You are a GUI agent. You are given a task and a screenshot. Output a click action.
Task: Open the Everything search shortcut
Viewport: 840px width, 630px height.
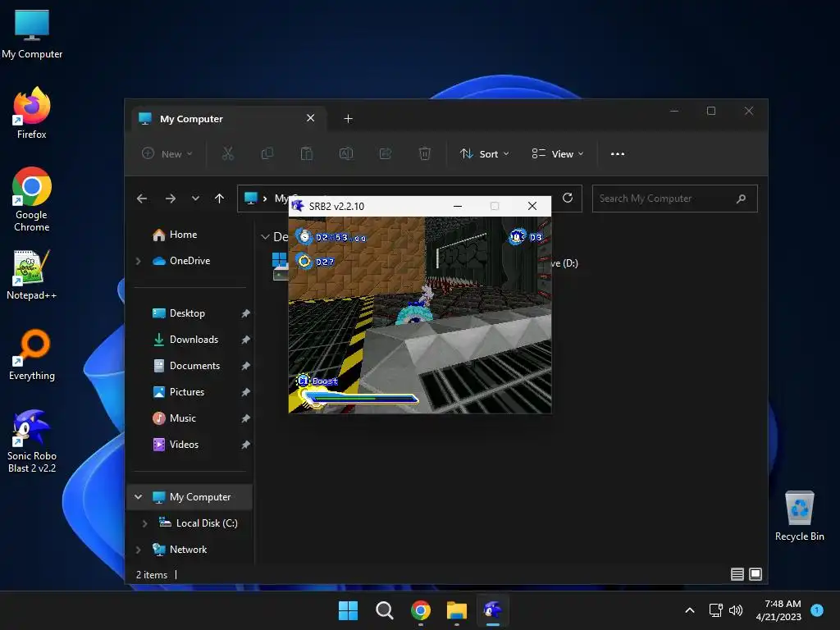pyautogui.click(x=32, y=354)
